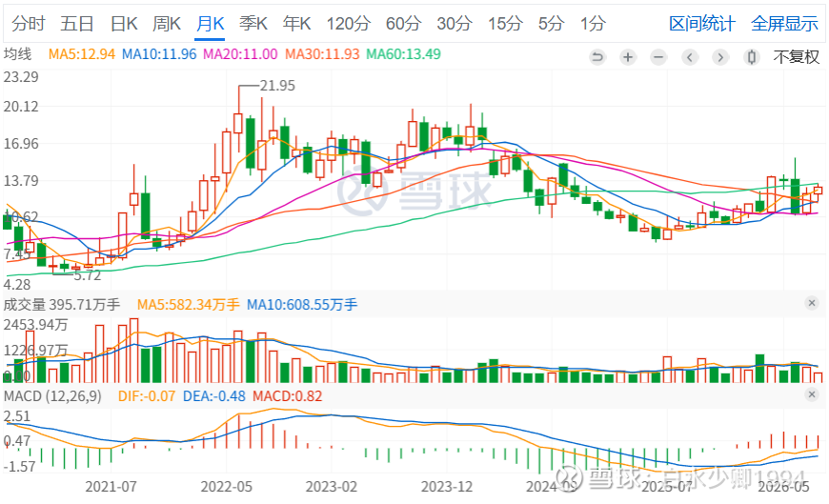Click the undo reset arrow icon
Screen dimensions: 829x504
(597, 56)
